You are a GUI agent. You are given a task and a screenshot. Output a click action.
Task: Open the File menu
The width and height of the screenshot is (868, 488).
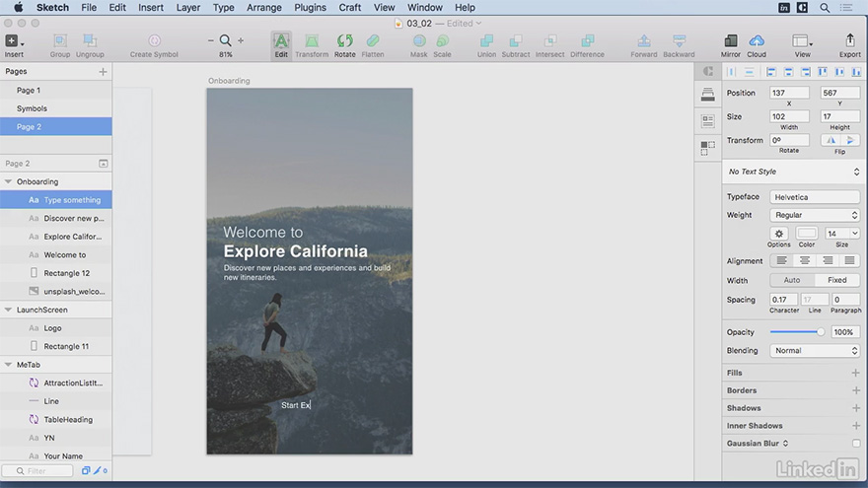click(x=89, y=7)
